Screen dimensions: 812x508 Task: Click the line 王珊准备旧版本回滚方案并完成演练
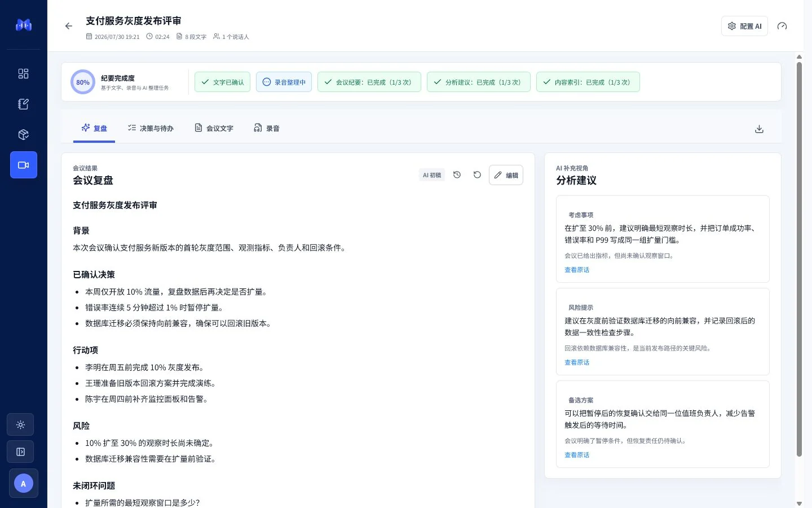click(x=151, y=383)
